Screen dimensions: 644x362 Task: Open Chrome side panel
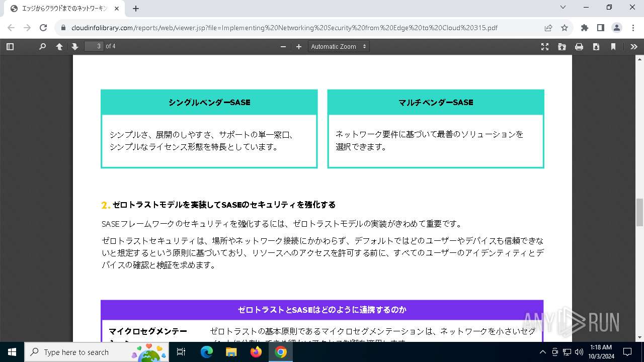click(601, 28)
